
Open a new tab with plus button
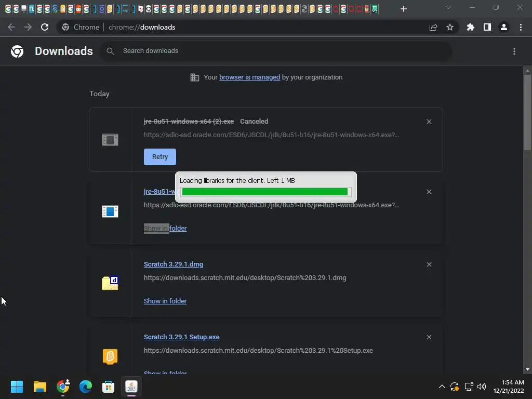tap(403, 9)
